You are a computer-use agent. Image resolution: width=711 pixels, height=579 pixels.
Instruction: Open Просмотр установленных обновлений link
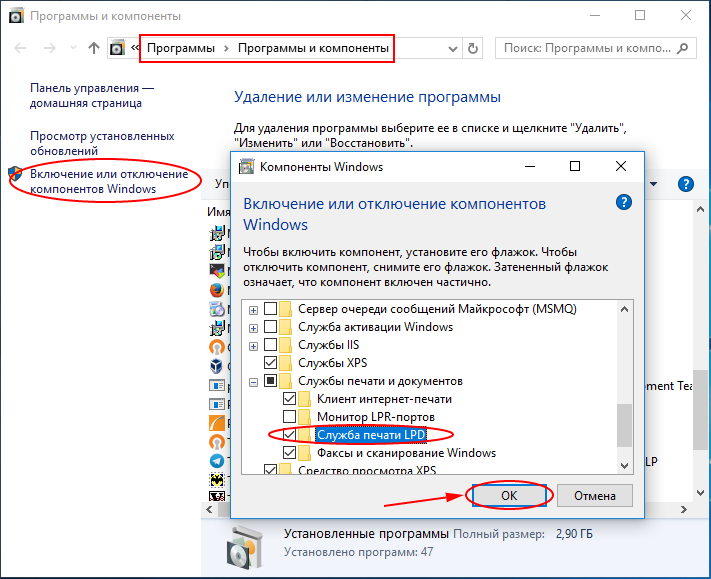[102, 143]
